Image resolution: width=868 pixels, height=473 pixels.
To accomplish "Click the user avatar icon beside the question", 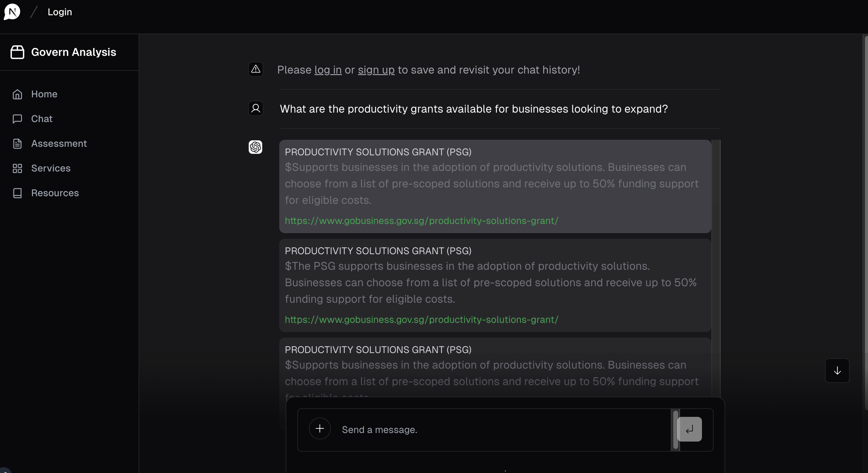I will (x=256, y=108).
